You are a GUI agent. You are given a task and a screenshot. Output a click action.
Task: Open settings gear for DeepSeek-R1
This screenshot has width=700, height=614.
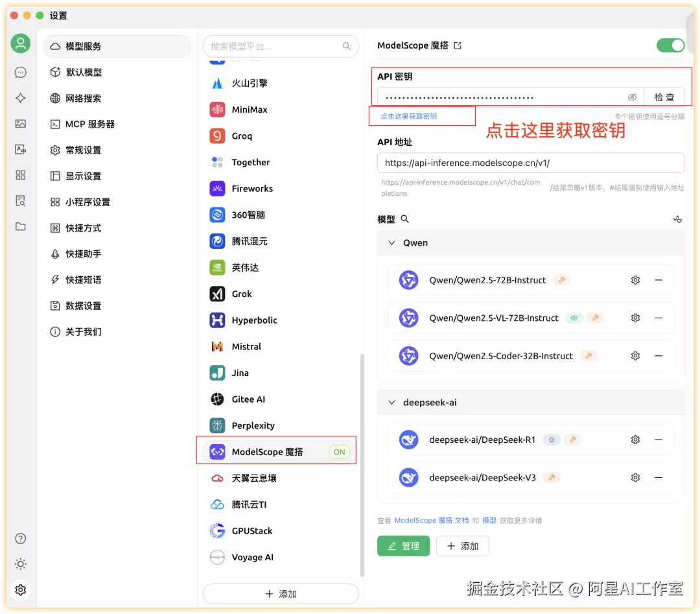635,440
